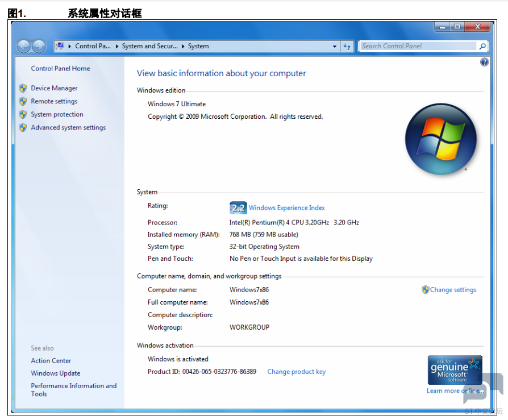The image size is (508, 420).
Task: Select the Control Pa... breadcrumb
Action: click(93, 47)
